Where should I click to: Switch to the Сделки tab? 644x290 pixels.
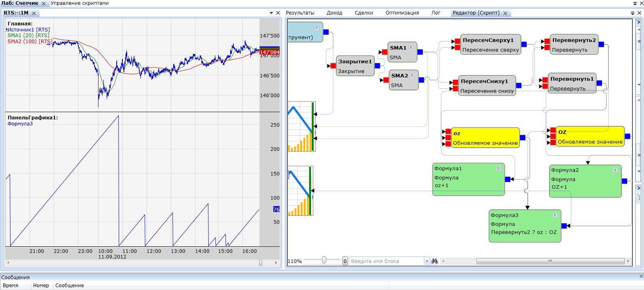point(364,13)
